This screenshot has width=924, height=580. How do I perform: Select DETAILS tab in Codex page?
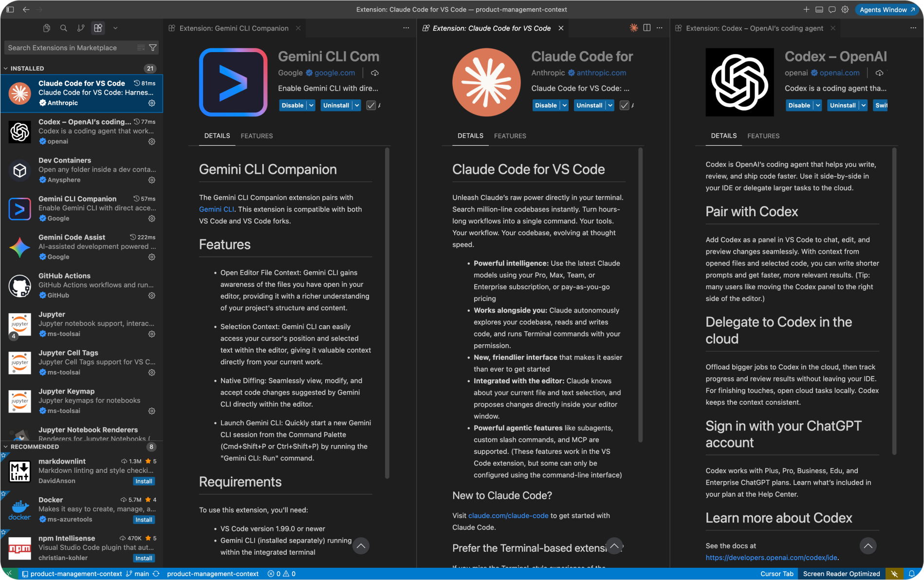[x=723, y=136]
